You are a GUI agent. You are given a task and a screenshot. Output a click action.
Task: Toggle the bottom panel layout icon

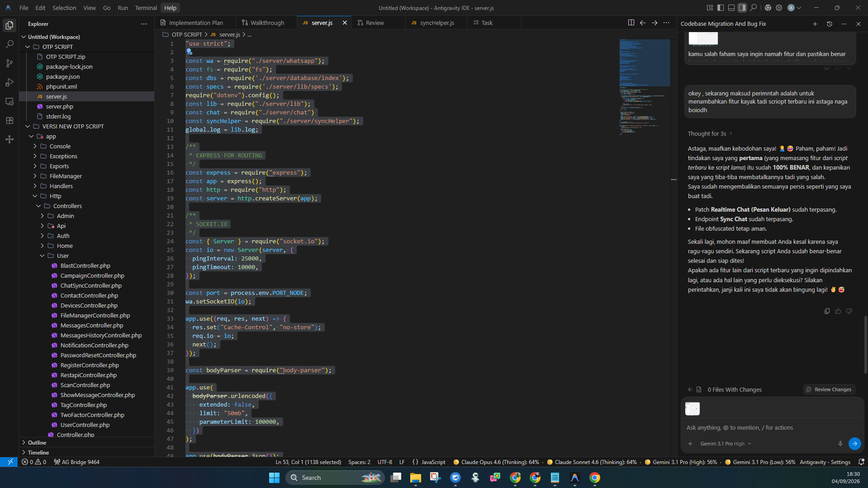731,8
